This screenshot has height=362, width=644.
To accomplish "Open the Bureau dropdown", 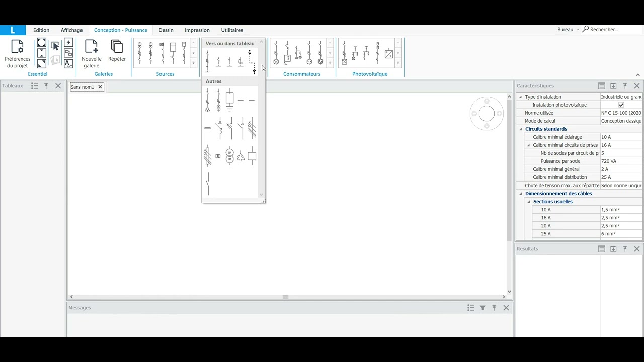I will tap(569, 30).
